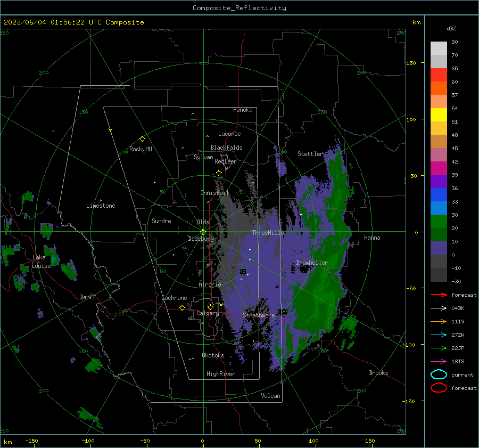Click the RockyMH label
The height and width of the screenshot is (448, 479).
pos(141,149)
